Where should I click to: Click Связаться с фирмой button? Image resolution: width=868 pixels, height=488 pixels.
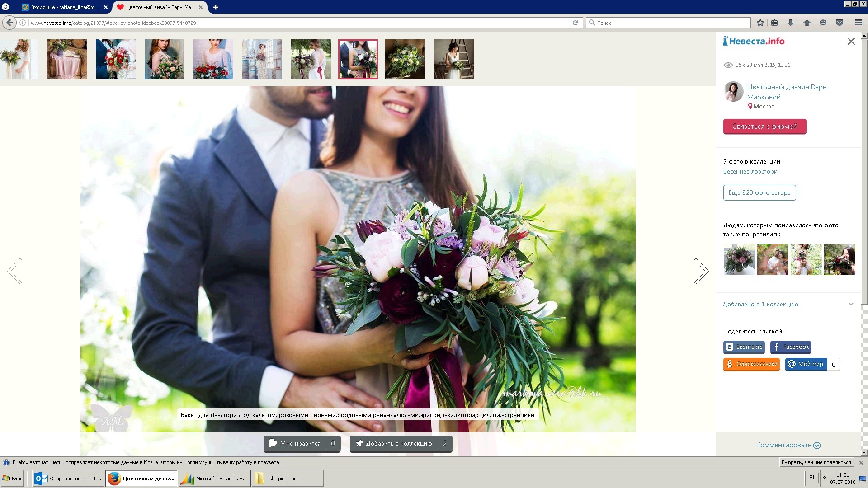click(764, 127)
